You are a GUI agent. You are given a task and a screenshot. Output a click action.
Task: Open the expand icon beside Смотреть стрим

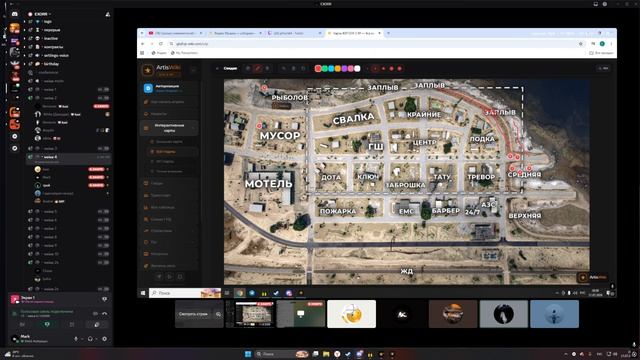218,314
